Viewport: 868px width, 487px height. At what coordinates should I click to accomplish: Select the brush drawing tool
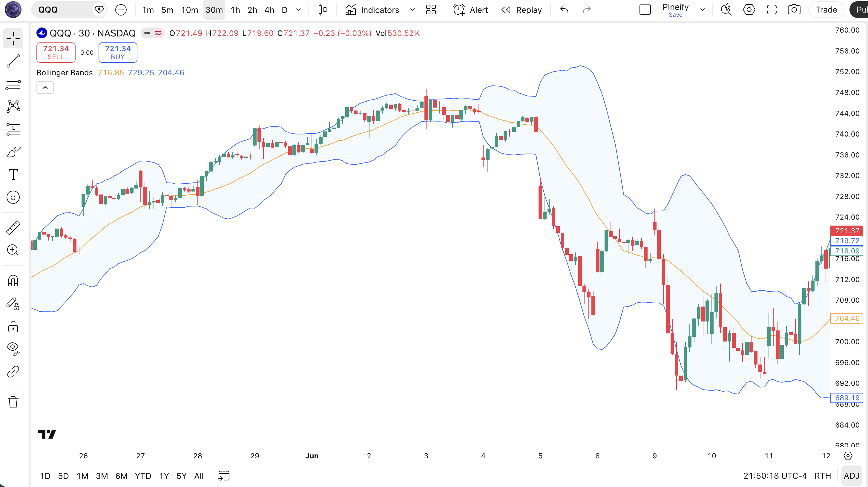[x=13, y=152]
